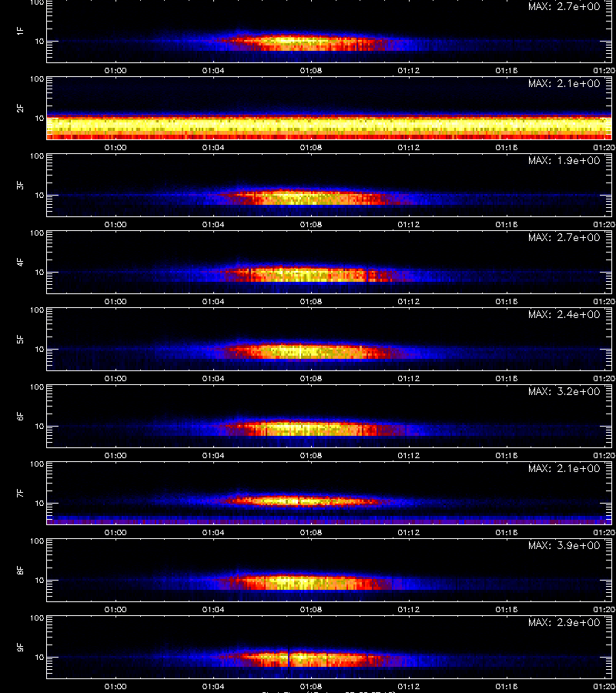Viewport: 616px width, 693px height.
Task: Select MAX: 2.1e+00 in the 7F panel
Action: pyautogui.click(x=564, y=468)
